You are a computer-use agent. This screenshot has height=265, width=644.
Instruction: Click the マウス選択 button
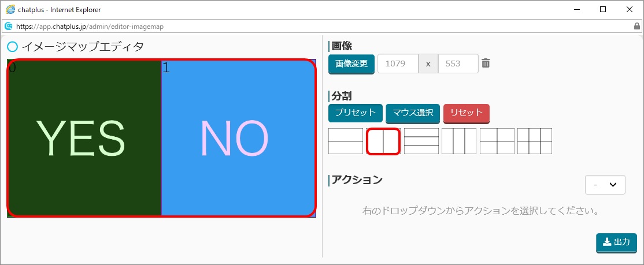(413, 113)
